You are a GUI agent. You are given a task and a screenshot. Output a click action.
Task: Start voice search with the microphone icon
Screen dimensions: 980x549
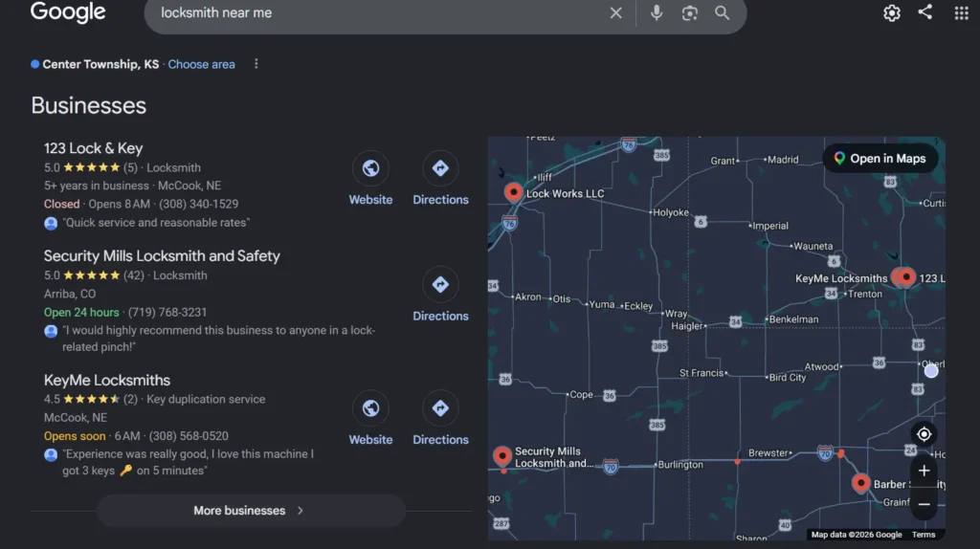point(657,12)
